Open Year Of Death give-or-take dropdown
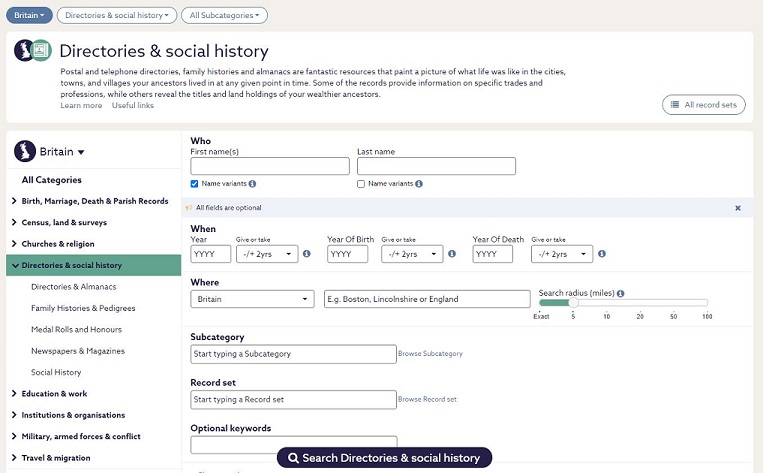The height and width of the screenshot is (473, 763). pyautogui.click(x=562, y=254)
